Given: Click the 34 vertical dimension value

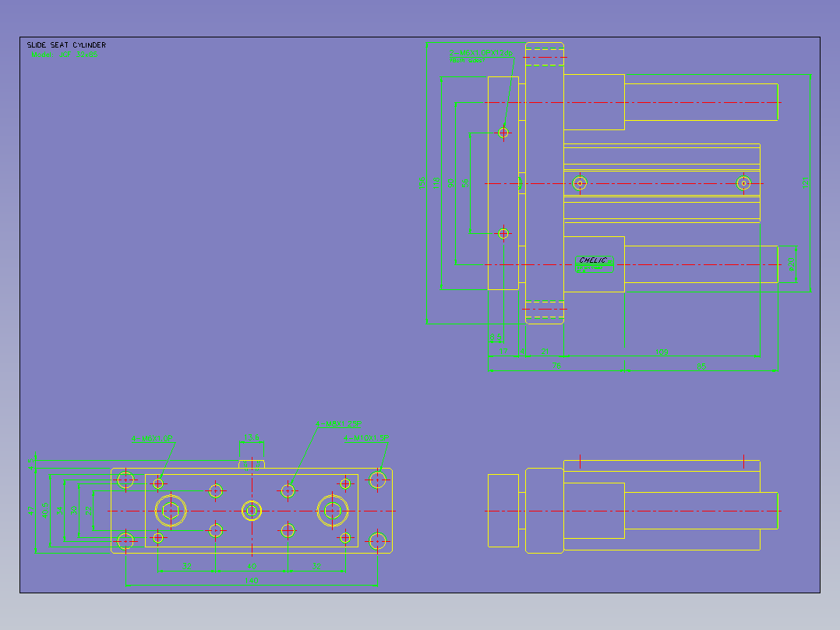Looking at the screenshot, I should tap(59, 511).
